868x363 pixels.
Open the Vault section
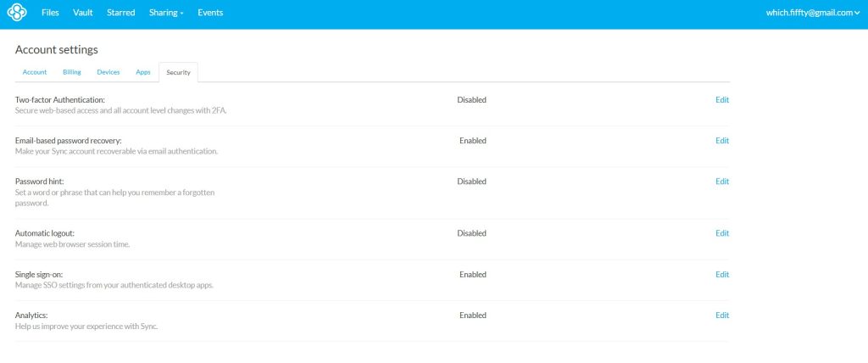[83, 13]
